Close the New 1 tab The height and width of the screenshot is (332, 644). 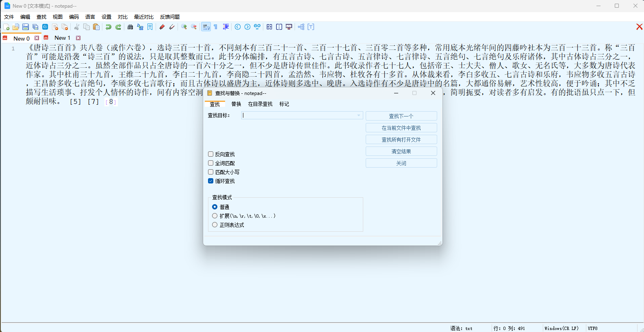78,38
